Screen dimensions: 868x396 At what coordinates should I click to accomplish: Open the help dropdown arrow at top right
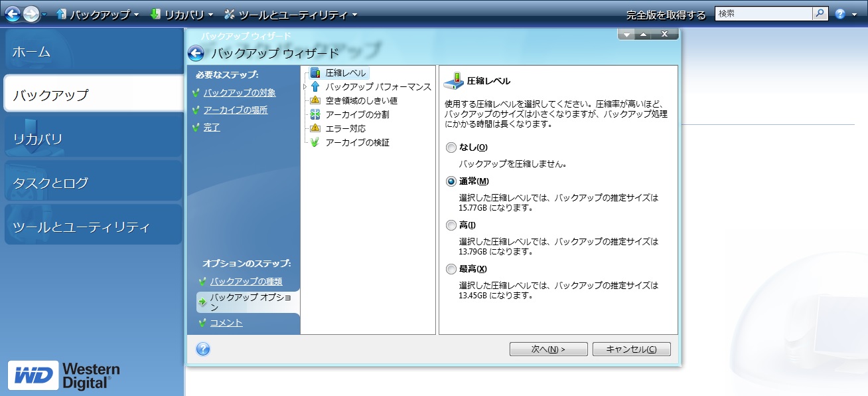[854, 15]
